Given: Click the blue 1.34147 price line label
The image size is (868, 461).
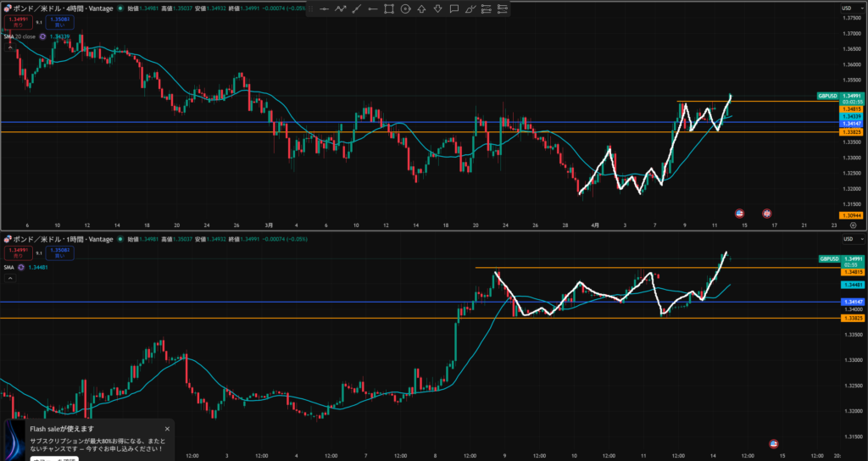Looking at the screenshot, I should pyautogui.click(x=850, y=123).
